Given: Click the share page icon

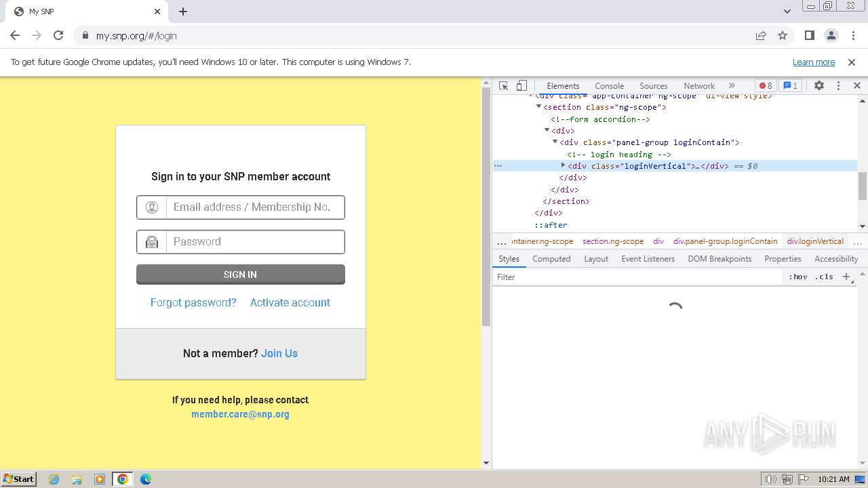Looking at the screenshot, I should [761, 36].
